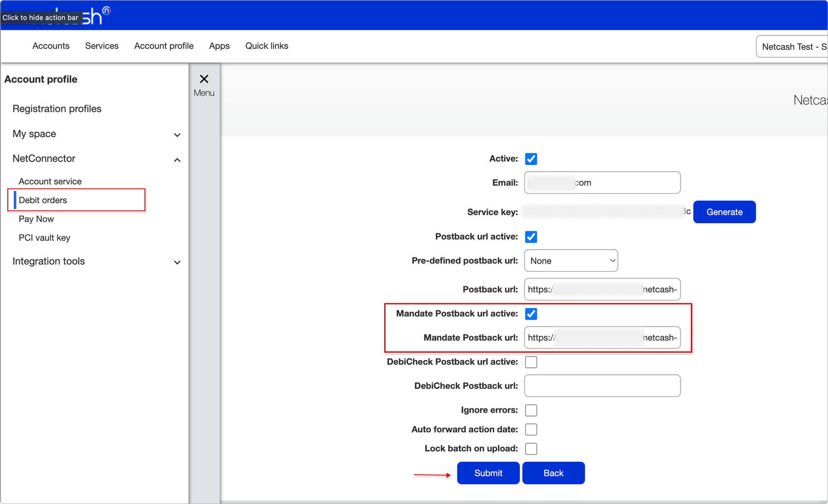Select the Pre-defined postback url dropdown
Viewport: 828px width, 504px height.
point(570,261)
